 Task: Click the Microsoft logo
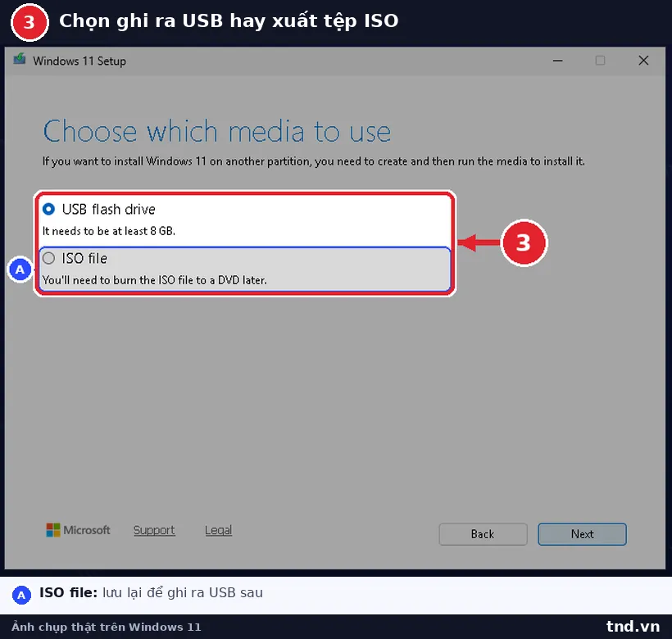click(78, 530)
